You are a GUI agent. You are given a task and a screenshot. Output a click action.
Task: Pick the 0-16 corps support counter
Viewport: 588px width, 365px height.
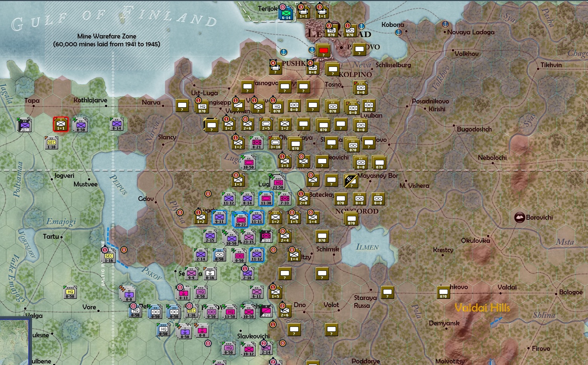[x=210, y=273]
